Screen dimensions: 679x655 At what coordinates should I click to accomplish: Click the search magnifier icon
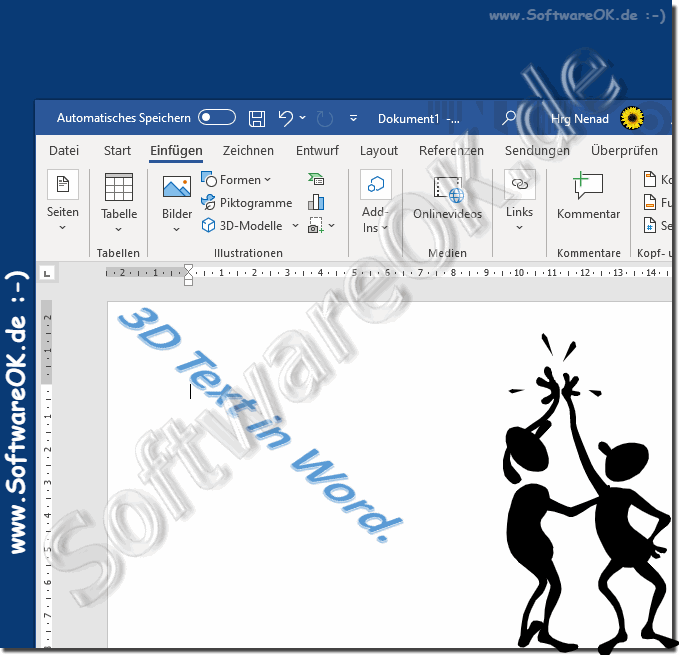pos(509,118)
